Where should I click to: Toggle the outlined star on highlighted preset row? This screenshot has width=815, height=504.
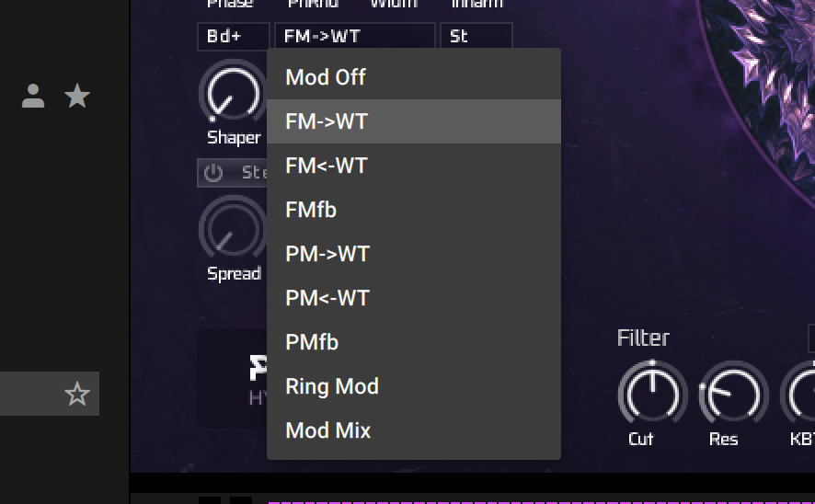(x=77, y=394)
